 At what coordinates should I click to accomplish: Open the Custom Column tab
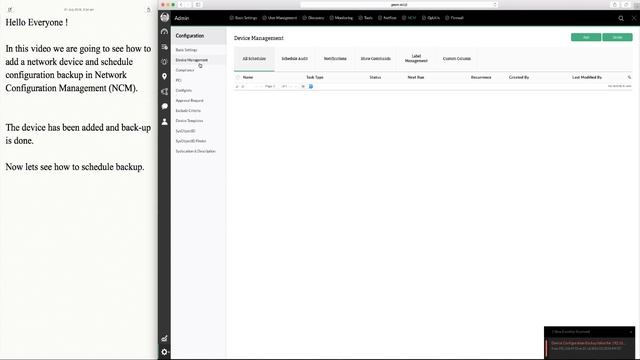(x=457, y=59)
